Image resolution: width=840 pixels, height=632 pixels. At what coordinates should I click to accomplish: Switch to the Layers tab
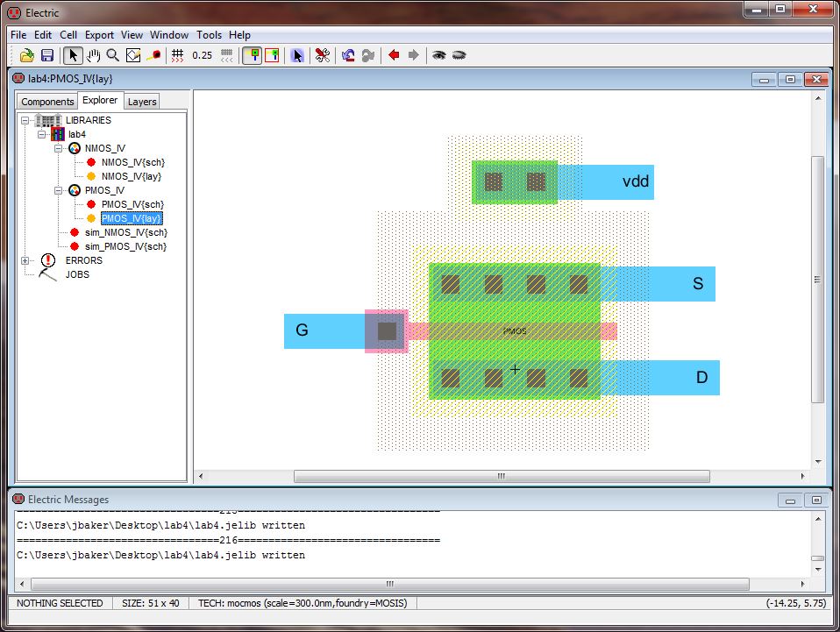[x=142, y=102]
